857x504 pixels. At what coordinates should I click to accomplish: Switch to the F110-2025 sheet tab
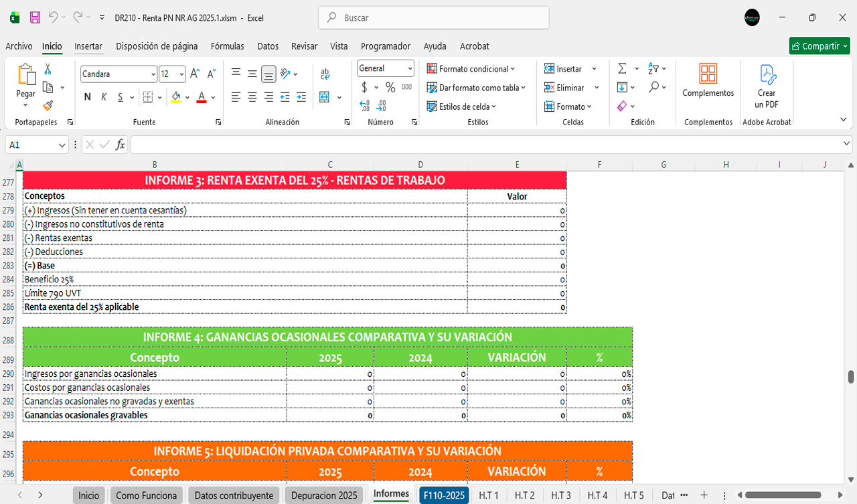pyautogui.click(x=444, y=495)
